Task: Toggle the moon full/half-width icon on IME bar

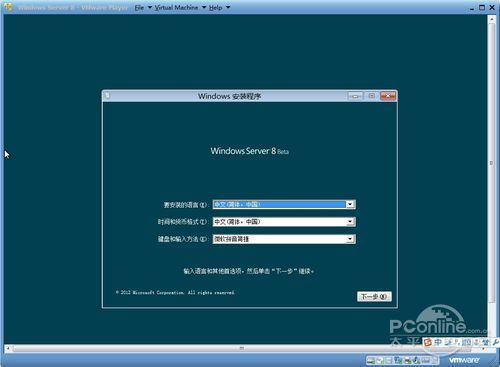Action: pyautogui.click(x=448, y=342)
